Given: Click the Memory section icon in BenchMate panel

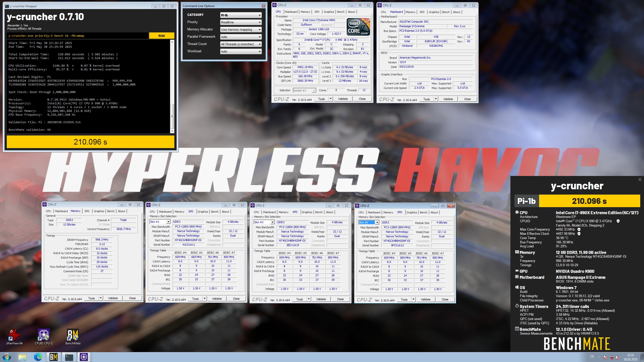Looking at the screenshot, I should (x=517, y=252).
